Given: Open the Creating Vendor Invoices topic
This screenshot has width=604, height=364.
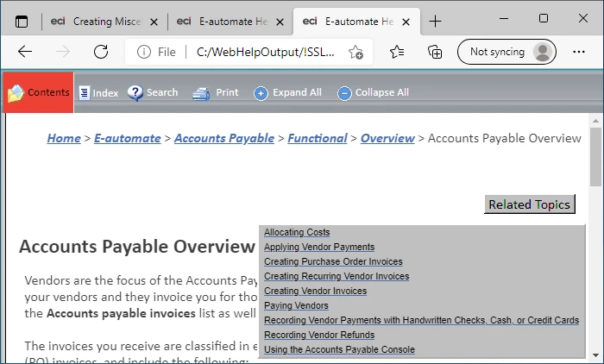Looking at the screenshot, I should (316, 291).
